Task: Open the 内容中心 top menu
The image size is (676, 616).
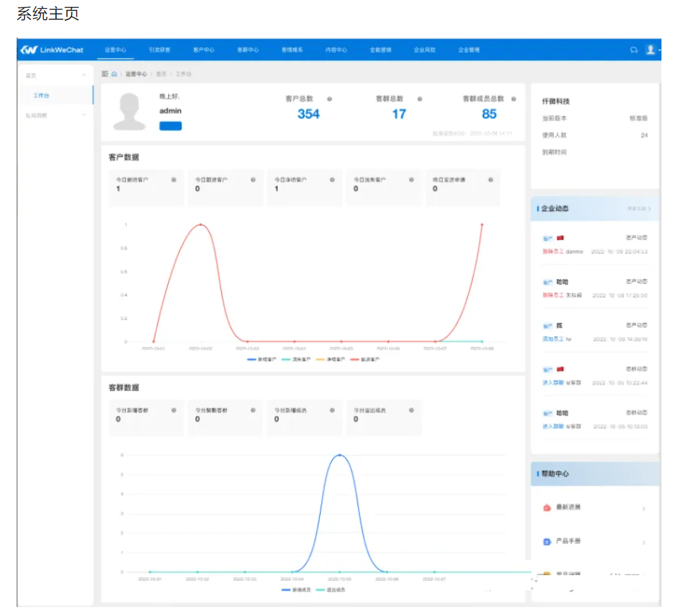Action: 336,50
